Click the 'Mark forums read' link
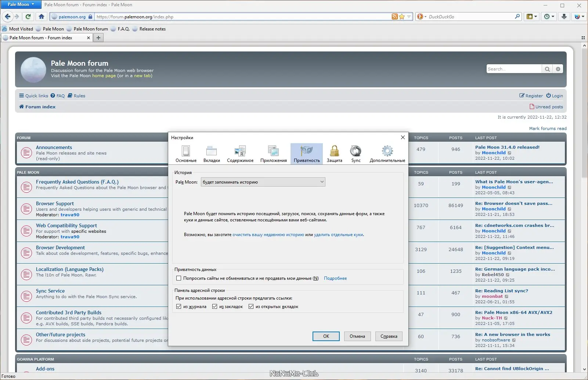This screenshot has height=380, width=588. click(x=548, y=129)
